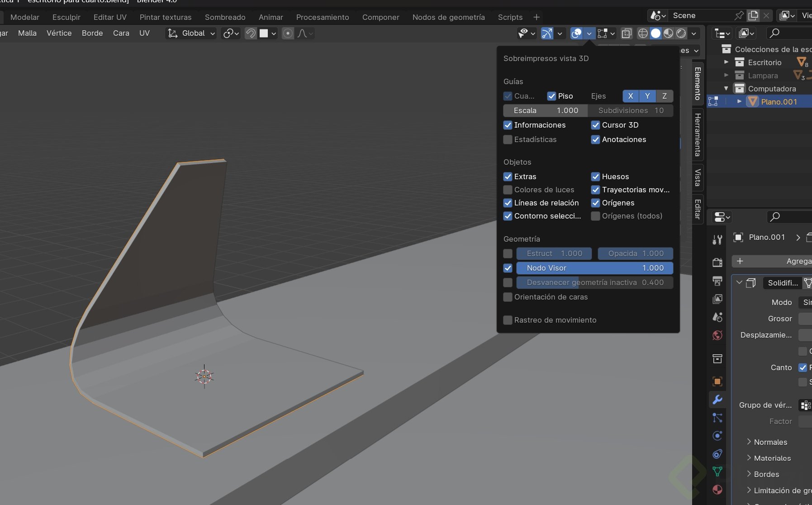This screenshot has height=505, width=812.
Task: Expand the Normales subpanel
Action: click(x=770, y=442)
